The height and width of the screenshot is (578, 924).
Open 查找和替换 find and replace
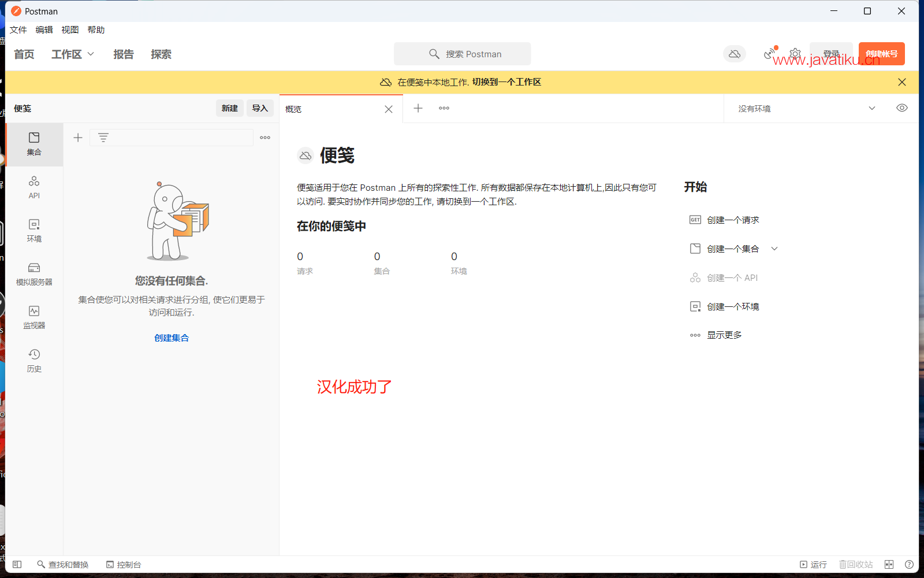62,564
